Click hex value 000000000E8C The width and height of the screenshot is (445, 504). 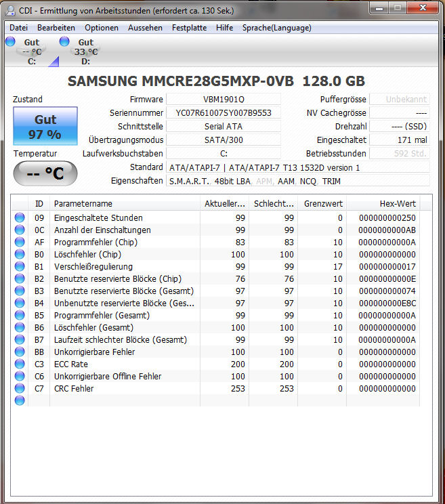[x=387, y=303]
